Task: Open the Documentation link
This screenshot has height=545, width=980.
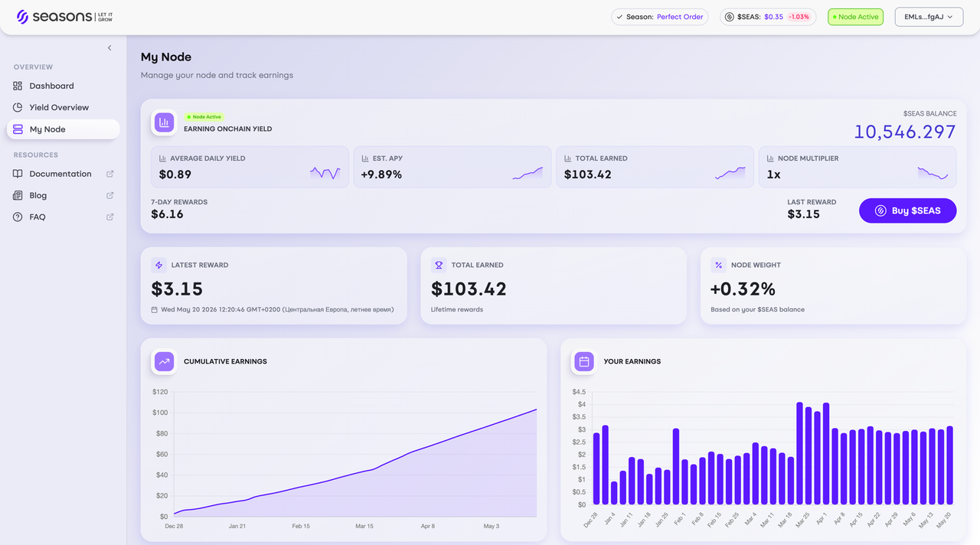Action: [63, 174]
